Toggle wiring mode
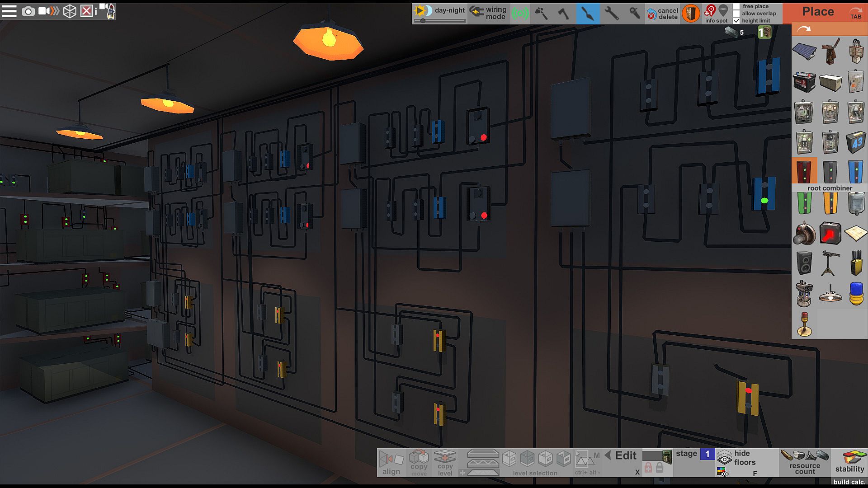 pos(487,13)
